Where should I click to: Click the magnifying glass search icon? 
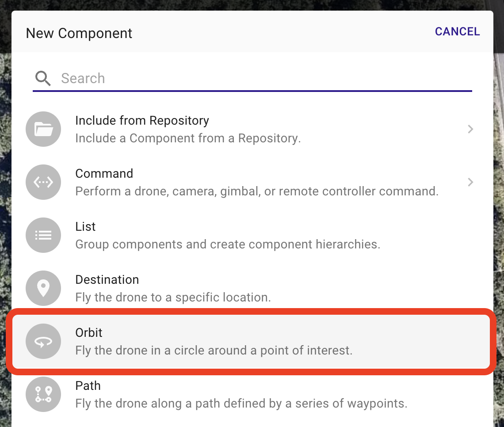pos(43,78)
